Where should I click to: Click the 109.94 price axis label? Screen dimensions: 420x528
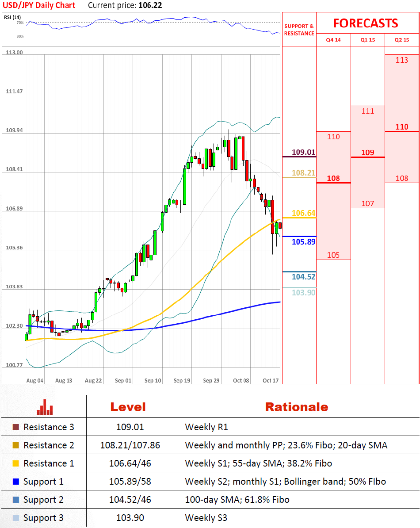(x=14, y=130)
